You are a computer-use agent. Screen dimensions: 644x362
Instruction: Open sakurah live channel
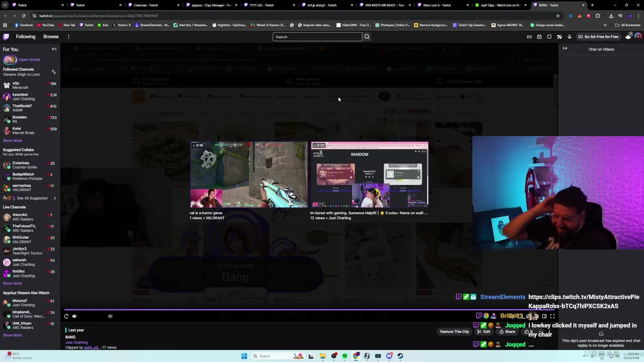click(30, 262)
